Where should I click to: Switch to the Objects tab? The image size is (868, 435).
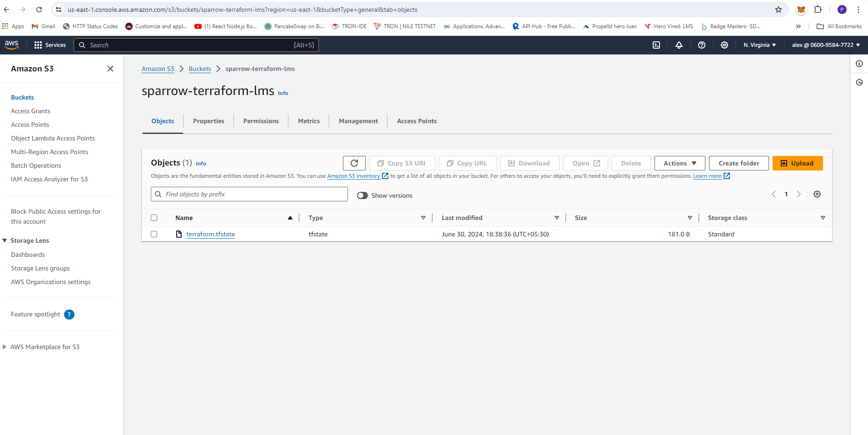tap(163, 121)
